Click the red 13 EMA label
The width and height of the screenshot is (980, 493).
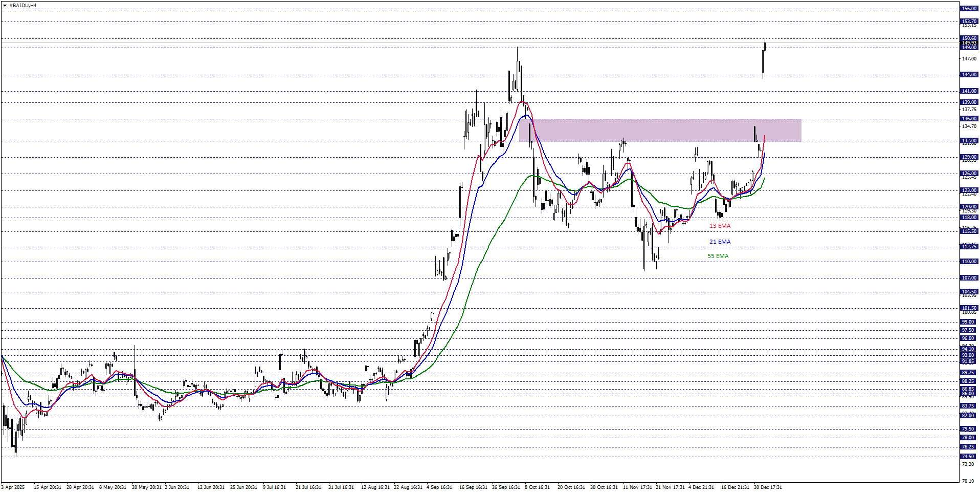tap(720, 226)
